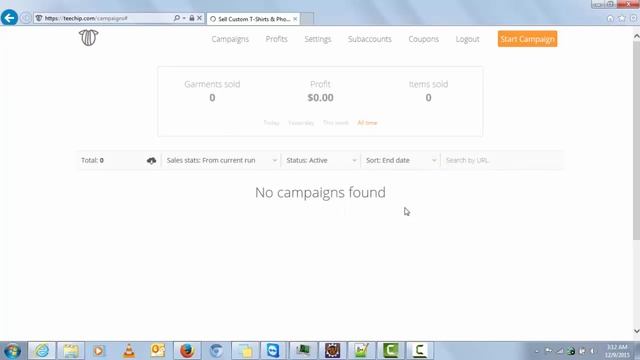Click the 'Items sold' stat label

(428, 84)
